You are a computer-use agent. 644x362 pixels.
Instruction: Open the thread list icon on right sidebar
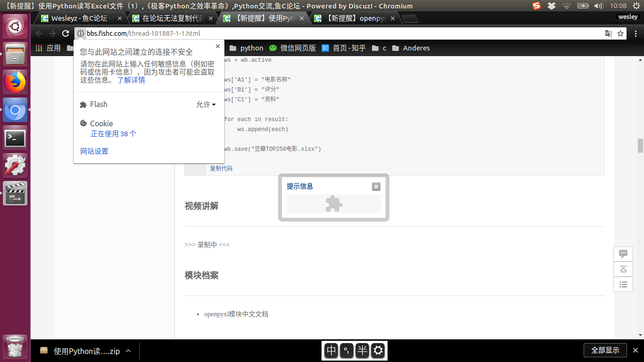pyautogui.click(x=623, y=284)
